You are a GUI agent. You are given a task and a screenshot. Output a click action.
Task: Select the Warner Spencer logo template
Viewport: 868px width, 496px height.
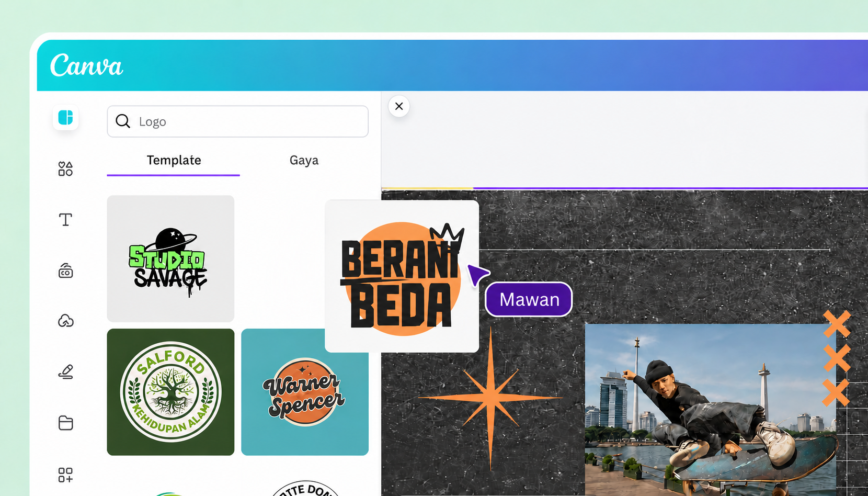click(x=305, y=392)
